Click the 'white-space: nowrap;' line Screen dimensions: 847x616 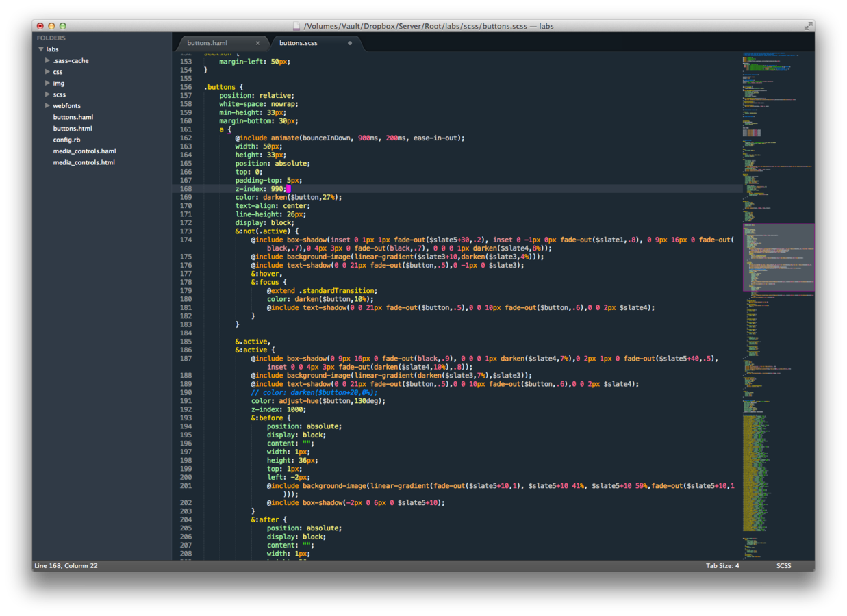click(x=258, y=104)
